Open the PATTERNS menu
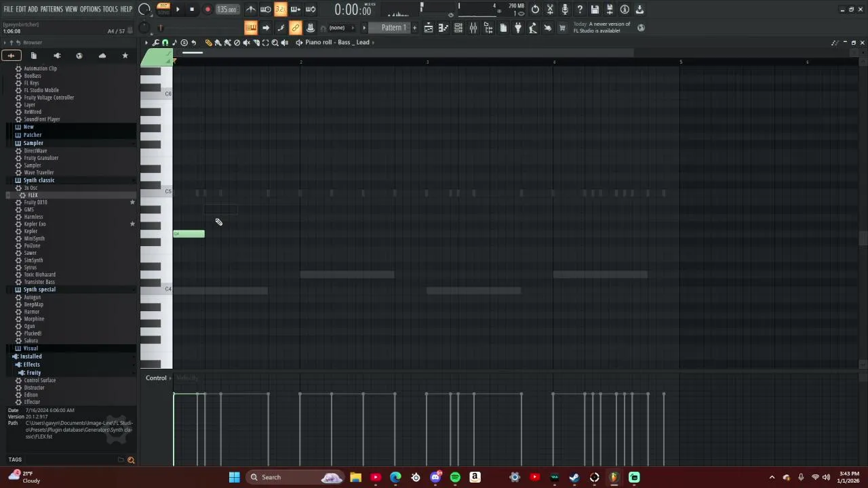The image size is (868, 488). click(x=52, y=9)
